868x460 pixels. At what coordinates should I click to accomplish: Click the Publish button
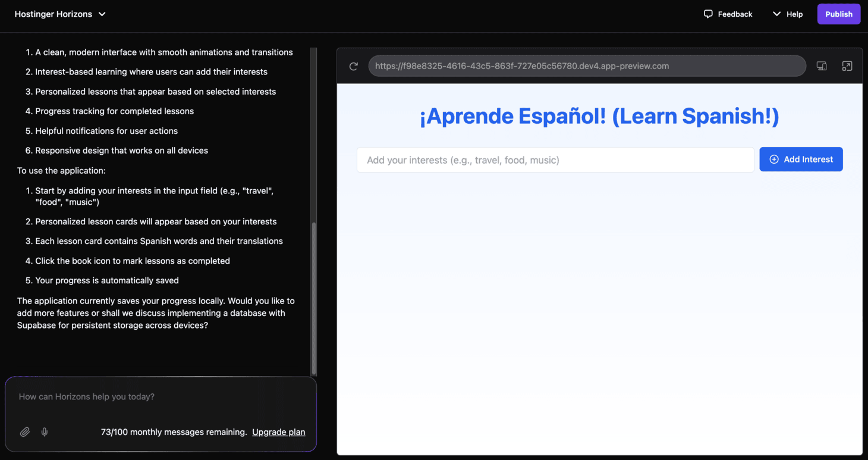click(x=839, y=14)
